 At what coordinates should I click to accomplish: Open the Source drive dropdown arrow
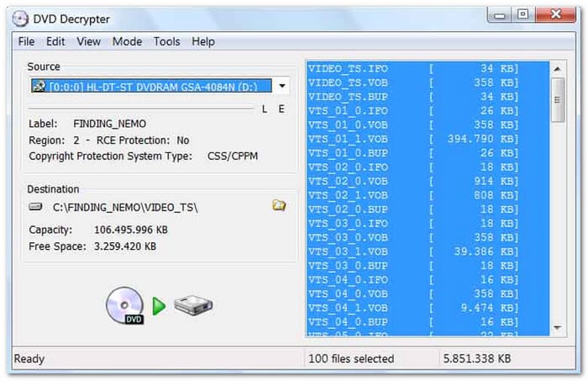point(282,86)
